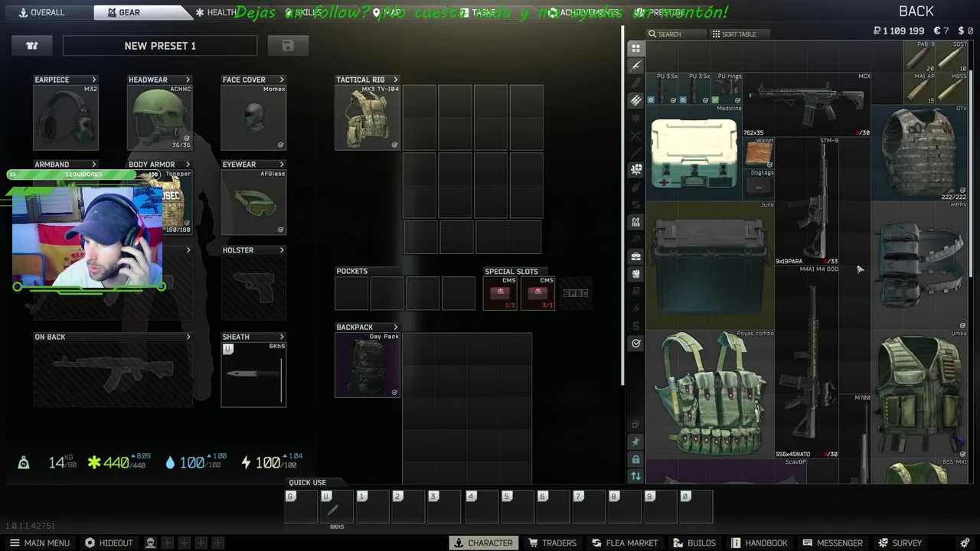Click the Back button
Image resolution: width=980 pixels, height=551 pixels.
click(x=916, y=11)
